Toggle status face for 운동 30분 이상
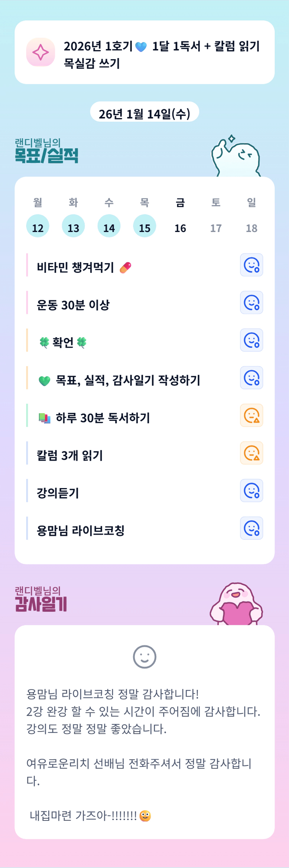The image size is (289, 868). [251, 303]
